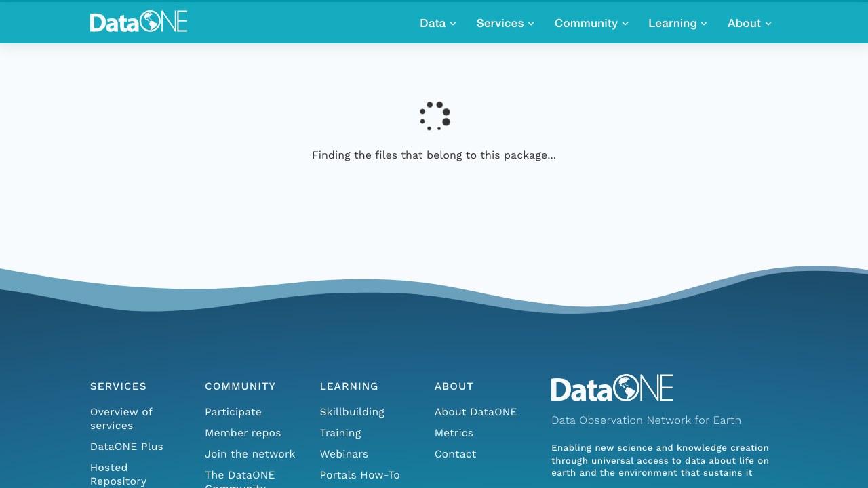Open the Learning menu

(x=677, y=23)
